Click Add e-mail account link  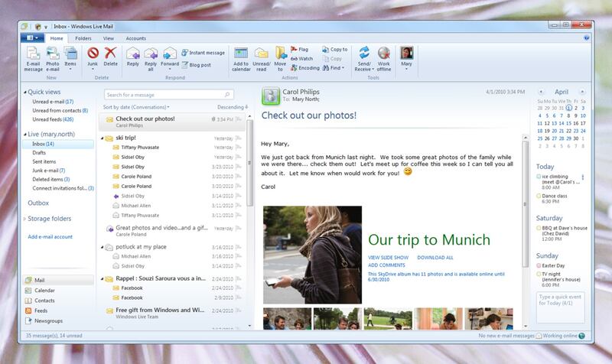coord(50,237)
